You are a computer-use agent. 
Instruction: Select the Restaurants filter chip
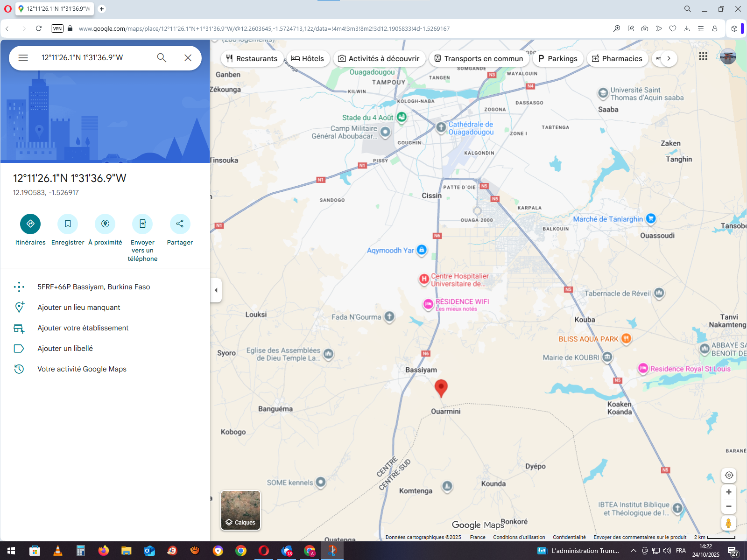pos(252,58)
